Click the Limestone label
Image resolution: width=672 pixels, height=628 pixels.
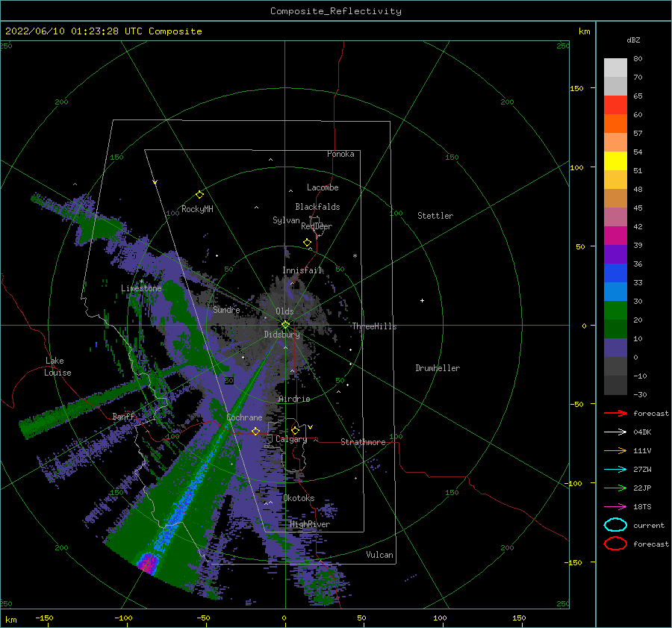point(141,288)
